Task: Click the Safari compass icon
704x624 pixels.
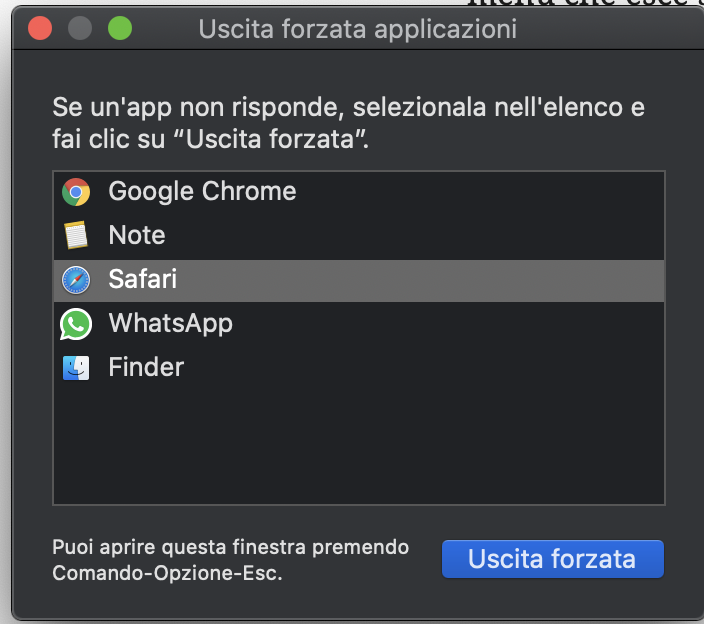Action: click(76, 280)
